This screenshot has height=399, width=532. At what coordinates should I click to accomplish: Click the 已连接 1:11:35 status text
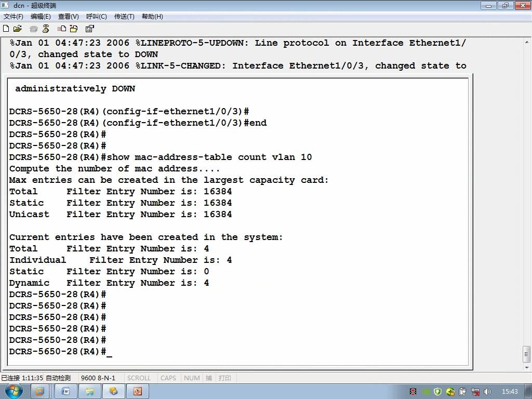pyautogui.click(x=22, y=378)
